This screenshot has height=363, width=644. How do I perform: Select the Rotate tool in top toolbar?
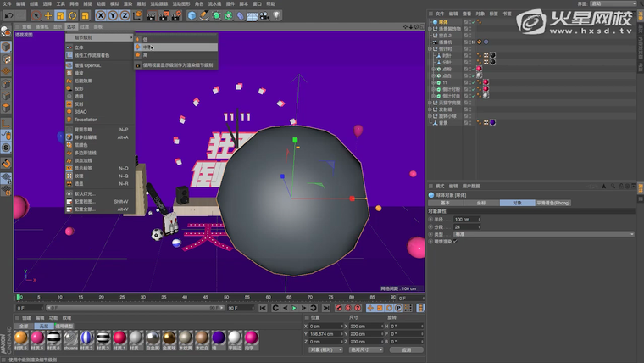click(73, 15)
